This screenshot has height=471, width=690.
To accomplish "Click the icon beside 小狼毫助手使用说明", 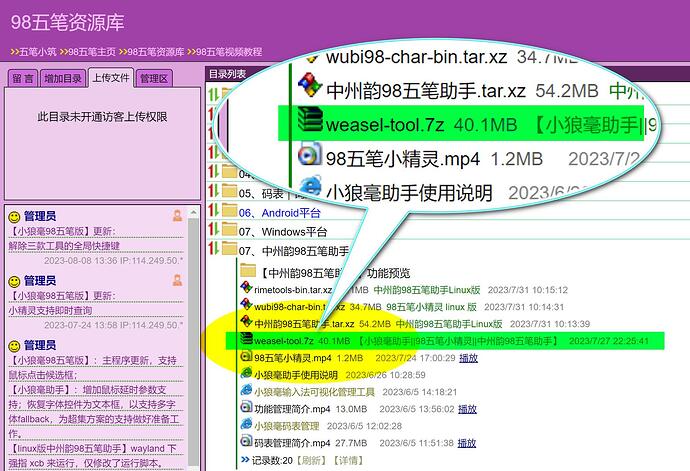I will (246, 374).
